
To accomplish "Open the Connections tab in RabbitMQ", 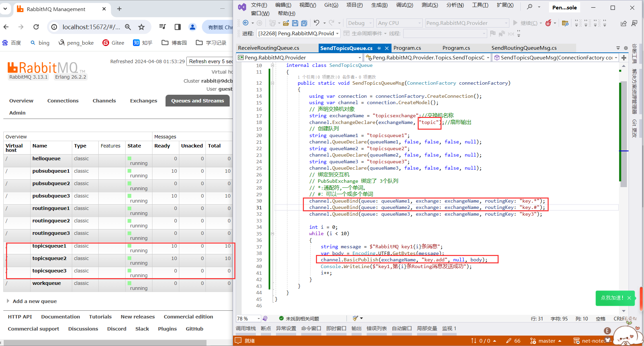I will (63, 101).
